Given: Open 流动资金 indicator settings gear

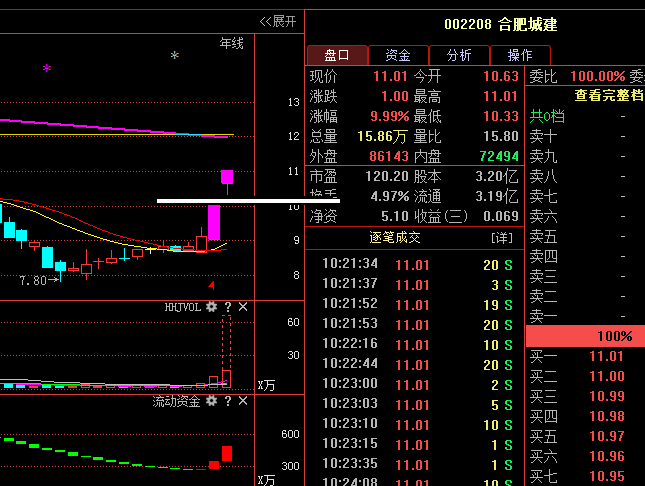Looking at the screenshot, I should pyautogui.click(x=211, y=401).
